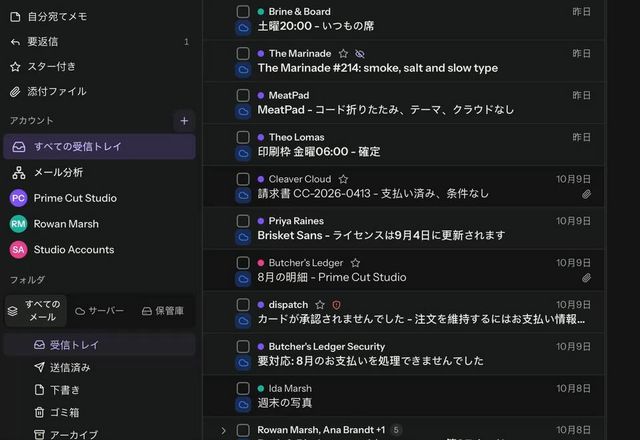The width and height of the screenshot is (640, 440).
Task: Tick the checkbox for Priya Raines email
Action: pyautogui.click(x=243, y=221)
